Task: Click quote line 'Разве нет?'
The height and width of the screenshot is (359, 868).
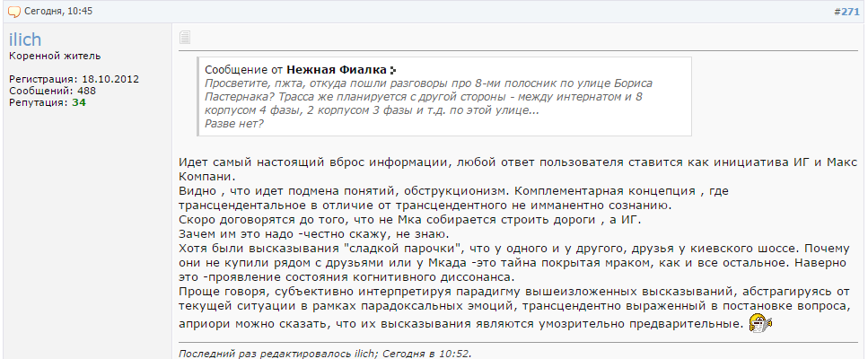Action: tap(233, 123)
